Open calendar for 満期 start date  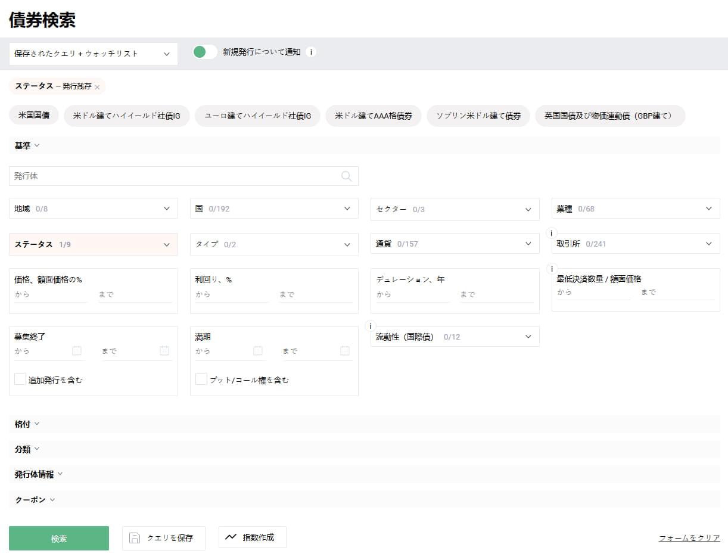[x=258, y=351]
